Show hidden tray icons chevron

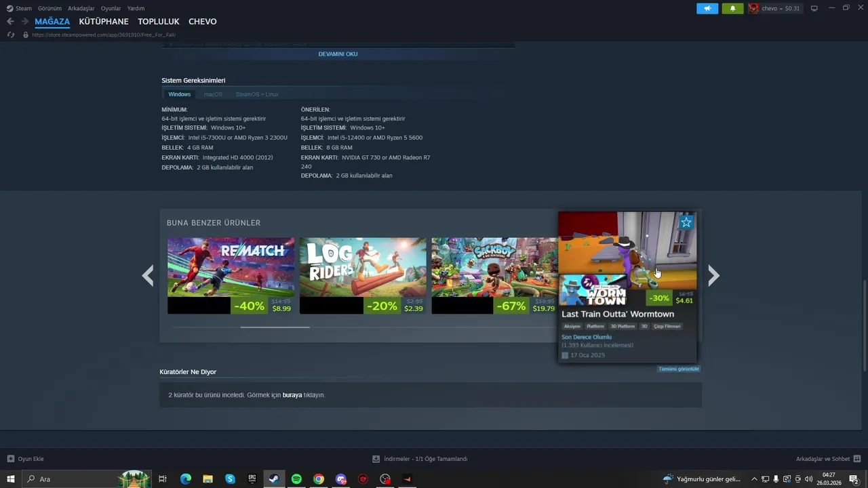click(x=754, y=479)
